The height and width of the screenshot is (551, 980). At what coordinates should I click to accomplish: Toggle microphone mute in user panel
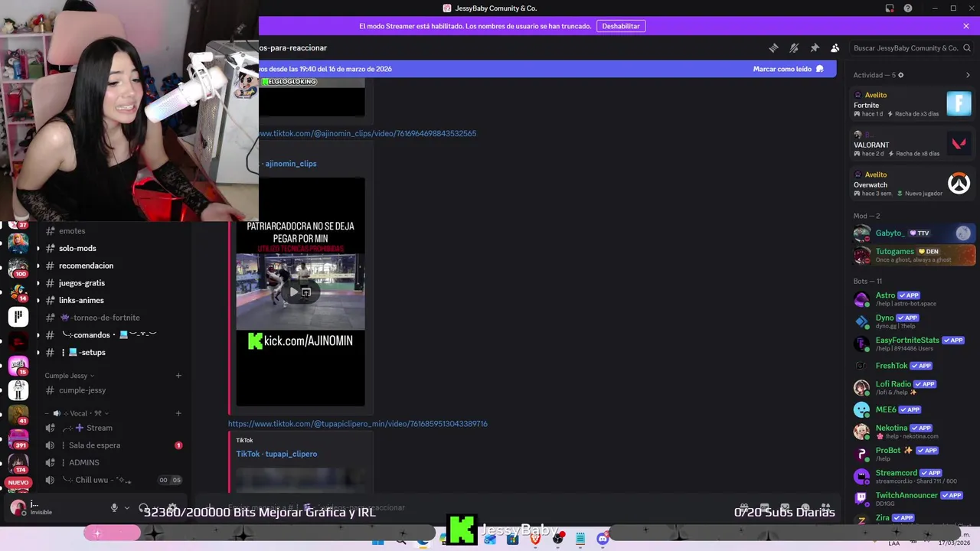114,507
